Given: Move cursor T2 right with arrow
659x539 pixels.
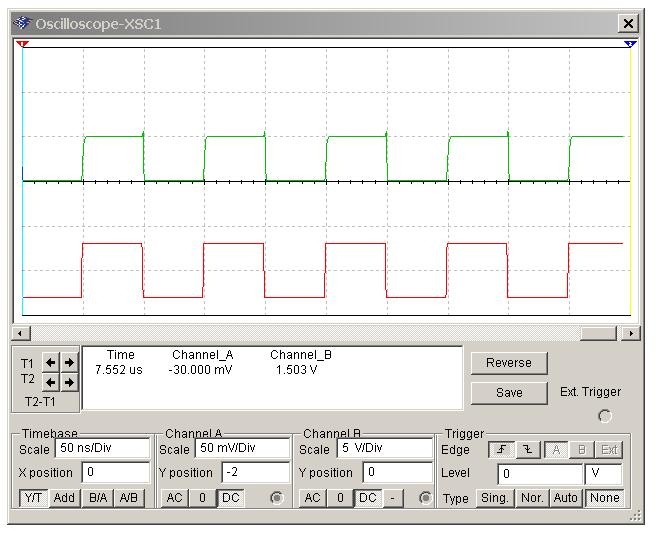Looking at the screenshot, I should [x=69, y=382].
